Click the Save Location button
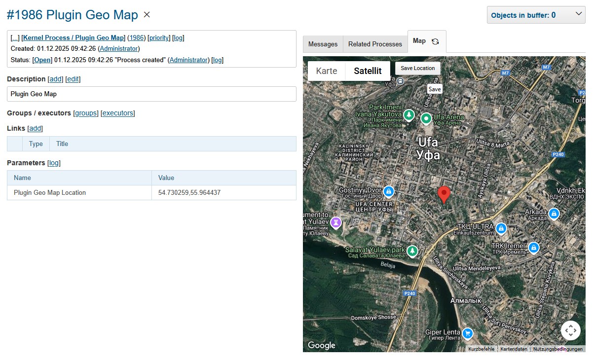The image size is (593, 364). pos(417,69)
